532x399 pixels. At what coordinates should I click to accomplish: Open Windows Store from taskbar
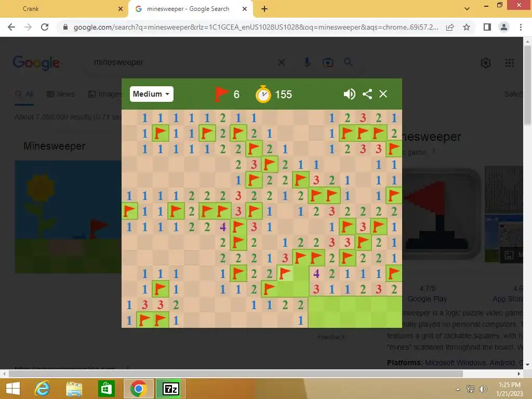[x=106, y=389]
